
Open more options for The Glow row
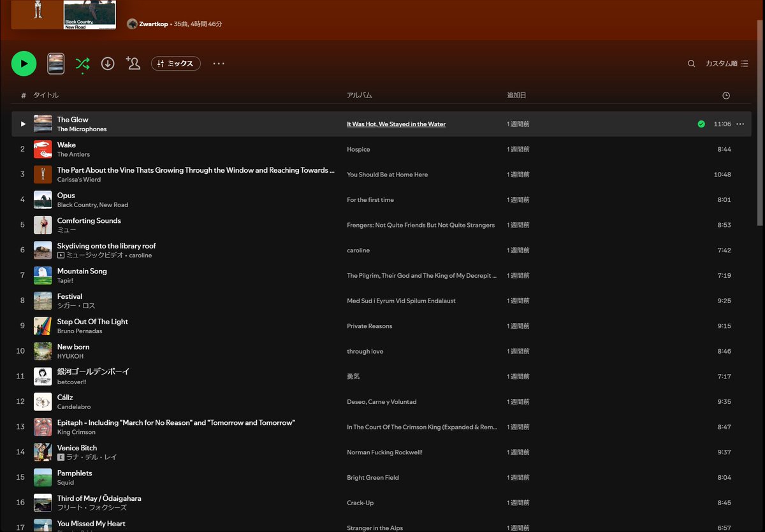740,124
